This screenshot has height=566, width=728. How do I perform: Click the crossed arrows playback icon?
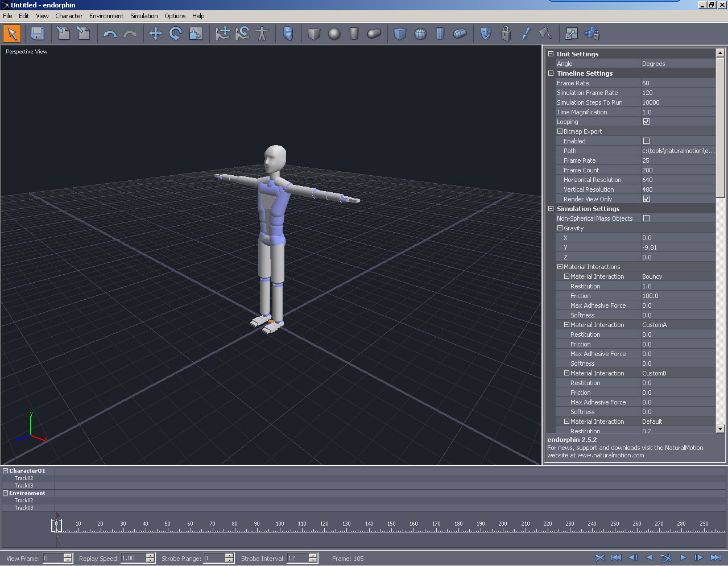[599, 558]
